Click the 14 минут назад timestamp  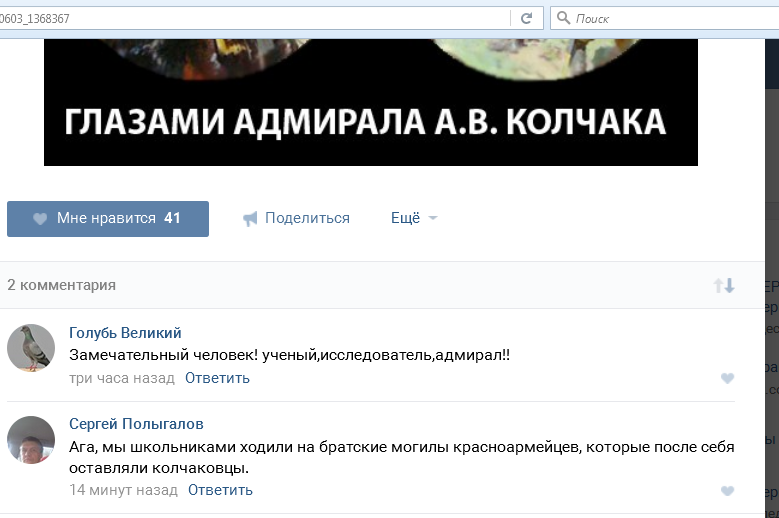tap(123, 490)
